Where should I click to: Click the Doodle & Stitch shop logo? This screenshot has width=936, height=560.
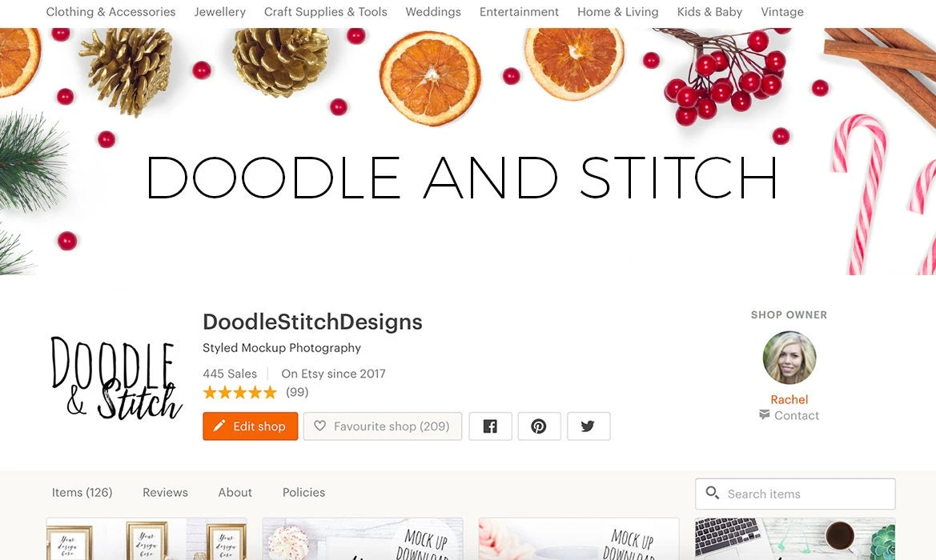click(116, 378)
